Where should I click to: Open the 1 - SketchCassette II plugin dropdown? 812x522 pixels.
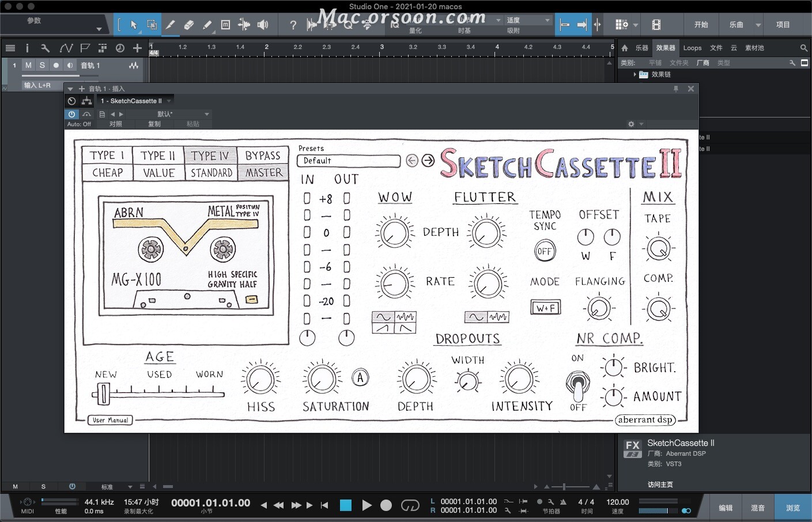click(x=135, y=101)
